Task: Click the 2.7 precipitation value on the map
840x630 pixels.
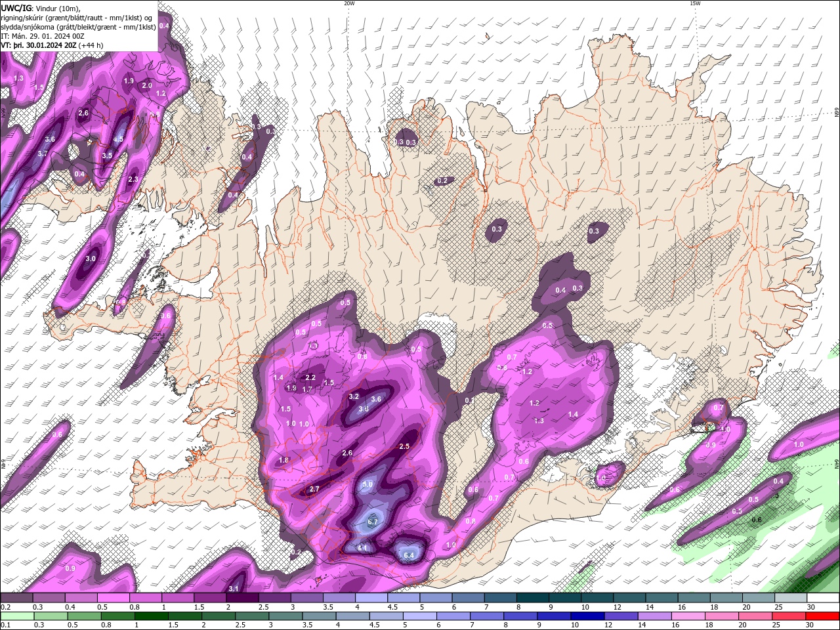Action: tap(314, 489)
